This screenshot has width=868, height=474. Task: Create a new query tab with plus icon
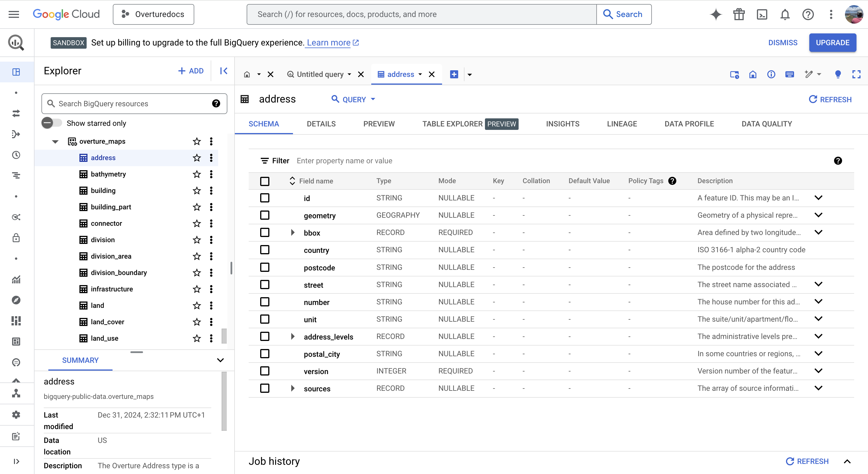[454, 74]
